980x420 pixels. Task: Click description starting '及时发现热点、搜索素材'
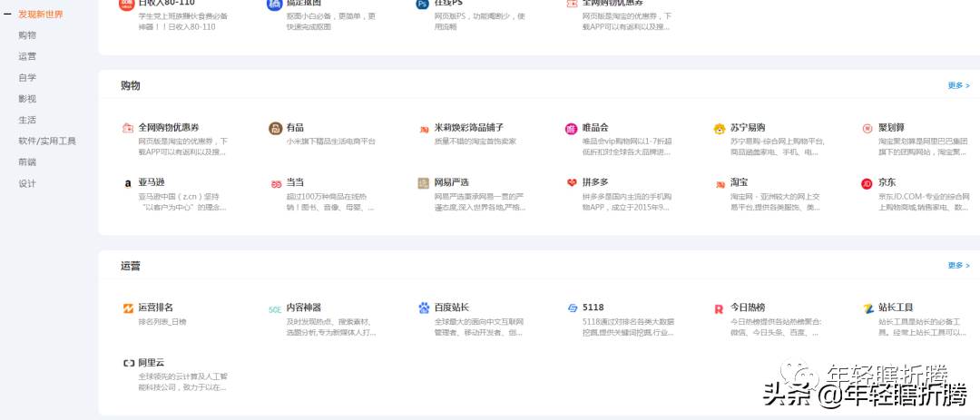pyautogui.click(x=331, y=327)
